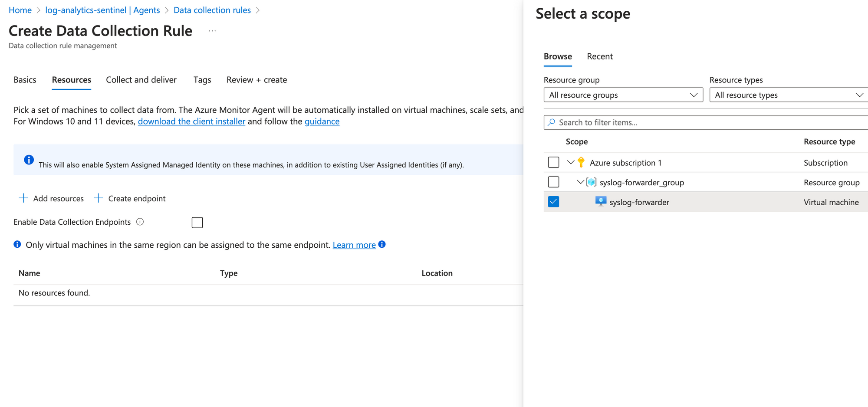Select the Resources tab

[x=72, y=80]
